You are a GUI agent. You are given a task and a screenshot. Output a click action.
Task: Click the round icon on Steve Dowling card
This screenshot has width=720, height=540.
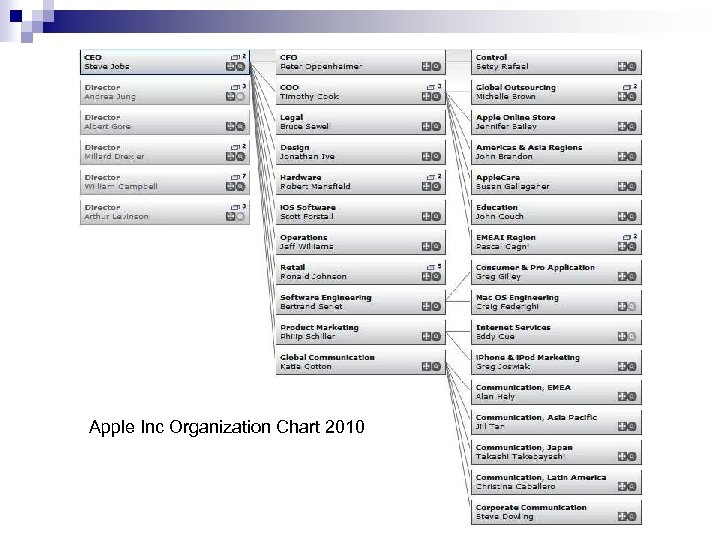tap(633, 517)
